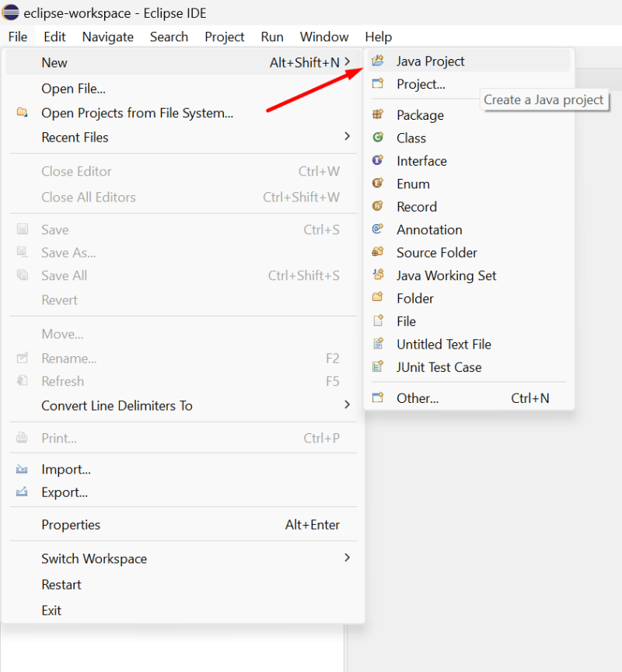Click the Annotation @ icon
The width and height of the screenshot is (622, 672).
(x=378, y=229)
